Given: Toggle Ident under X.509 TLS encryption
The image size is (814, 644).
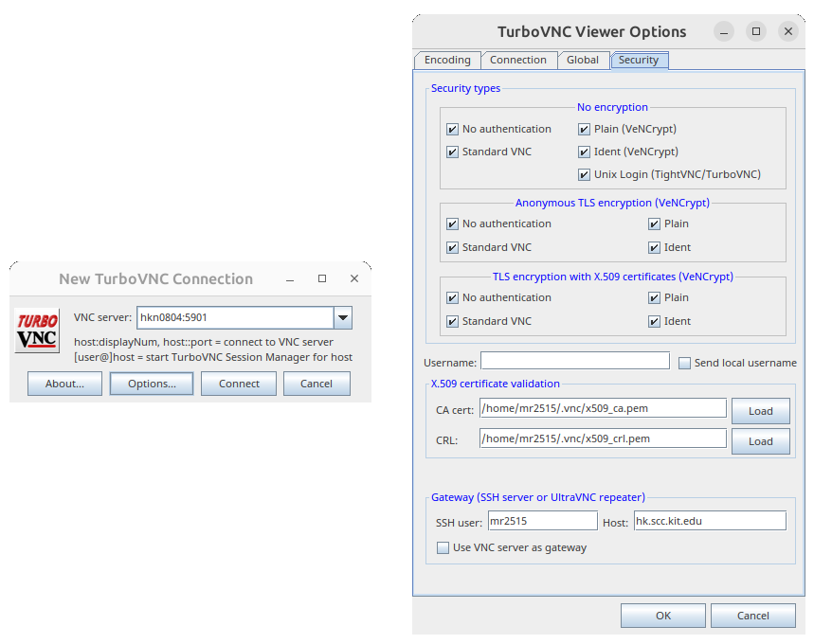Looking at the screenshot, I should (654, 321).
